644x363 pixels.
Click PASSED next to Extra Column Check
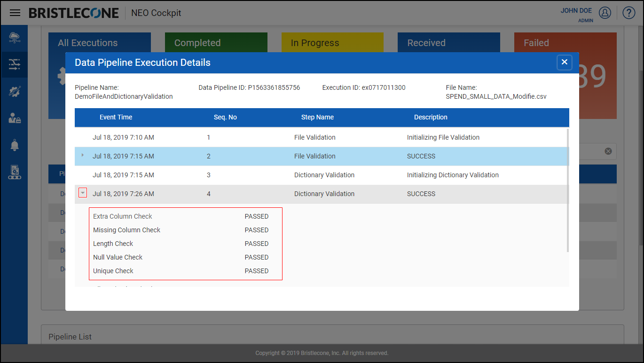[x=257, y=216]
